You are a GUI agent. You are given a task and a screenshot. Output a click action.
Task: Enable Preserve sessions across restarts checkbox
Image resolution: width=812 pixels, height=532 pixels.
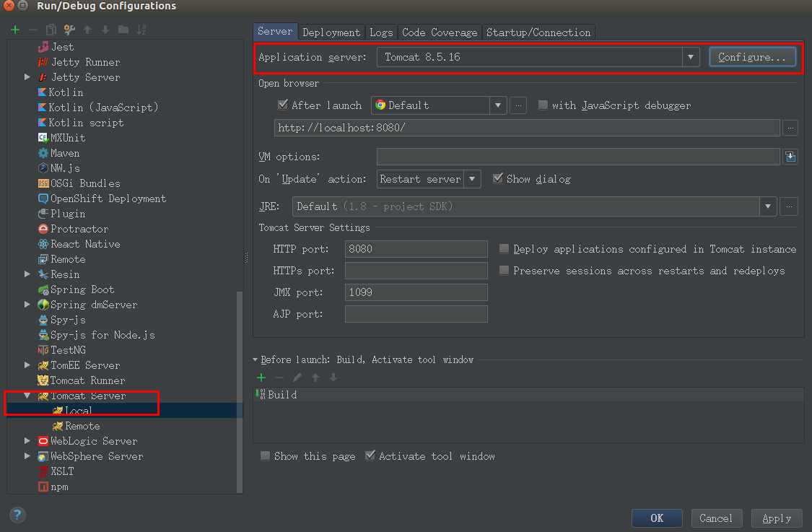coord(504,271)
